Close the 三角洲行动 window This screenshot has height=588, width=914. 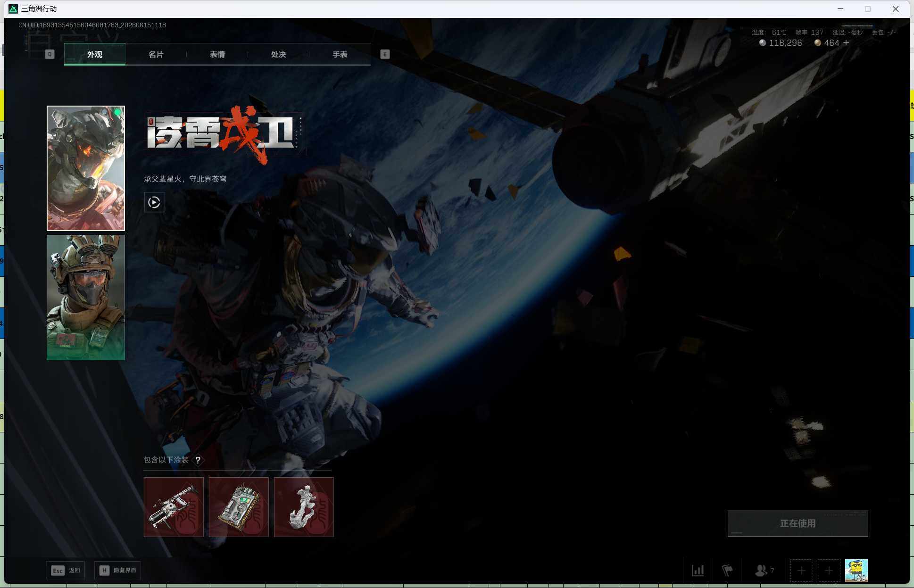pos(896,9)
